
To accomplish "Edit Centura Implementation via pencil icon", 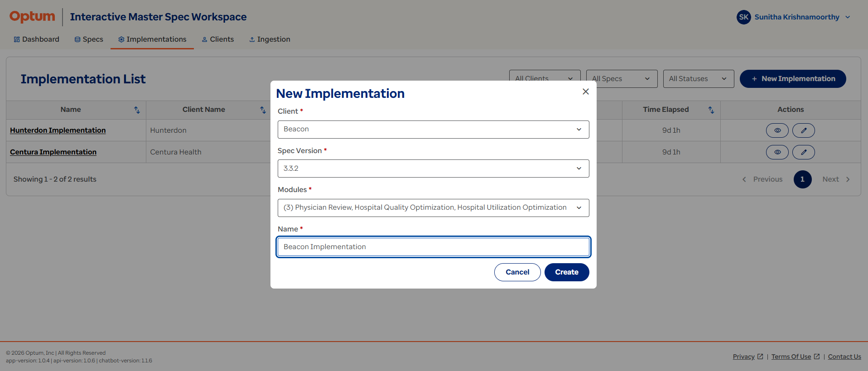I will pyautogui.click(x=804, y=152).
